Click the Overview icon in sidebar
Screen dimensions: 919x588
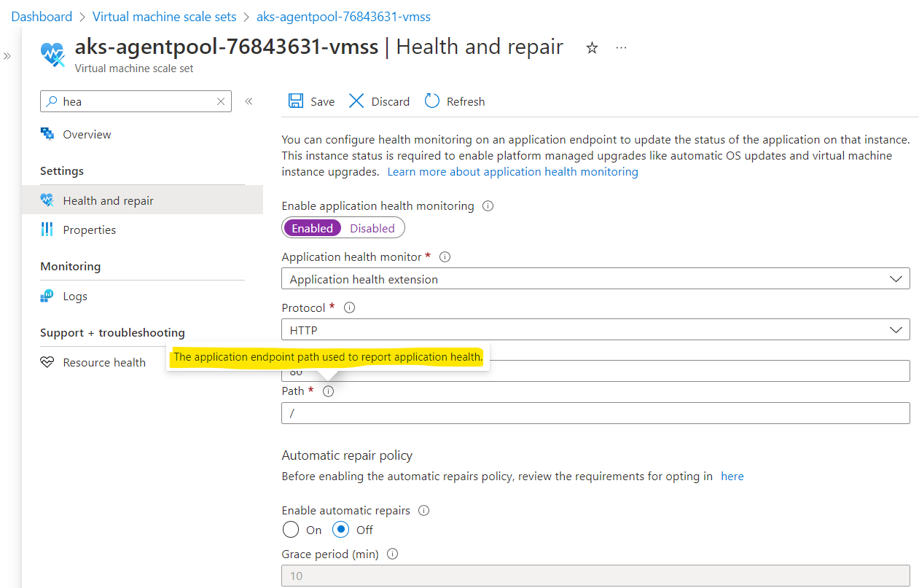point(47,134)
